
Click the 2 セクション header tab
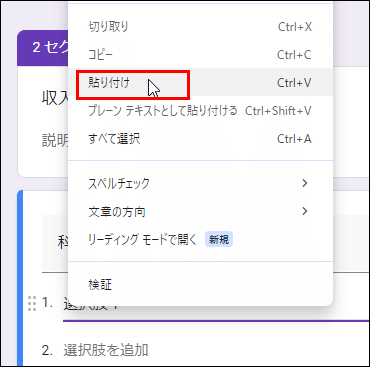pos(43,48)
